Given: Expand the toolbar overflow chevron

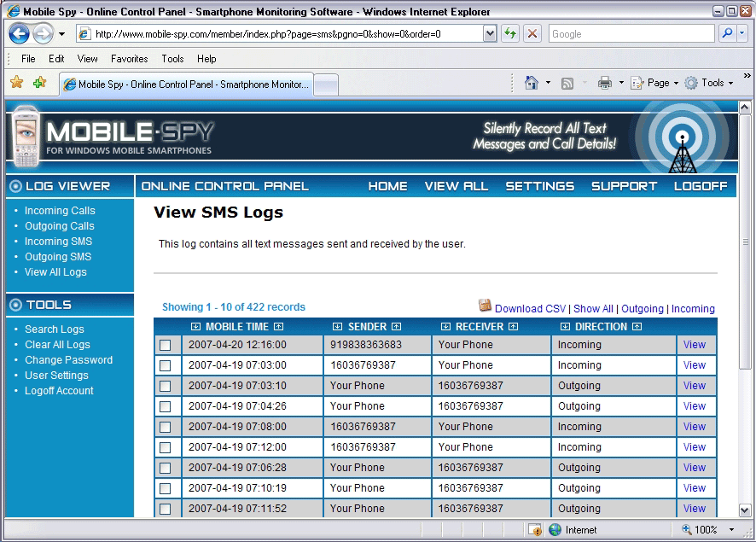Looking at the screenshot, I should (747, 76).
